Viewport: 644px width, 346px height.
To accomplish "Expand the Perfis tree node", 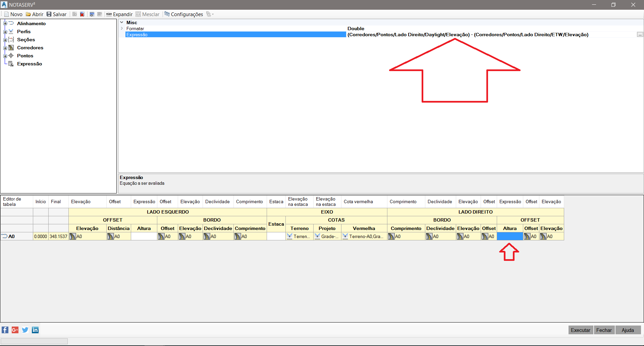I will (5, 32).
